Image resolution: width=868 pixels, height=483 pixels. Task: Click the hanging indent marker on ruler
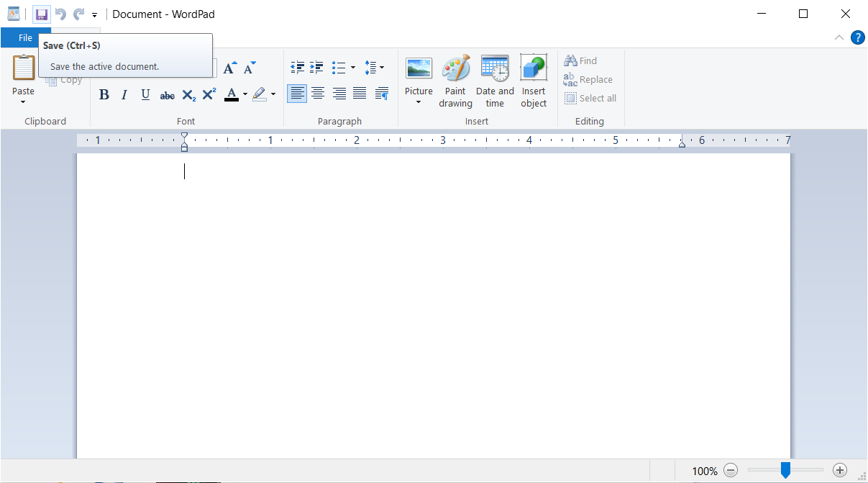point(184,145)
